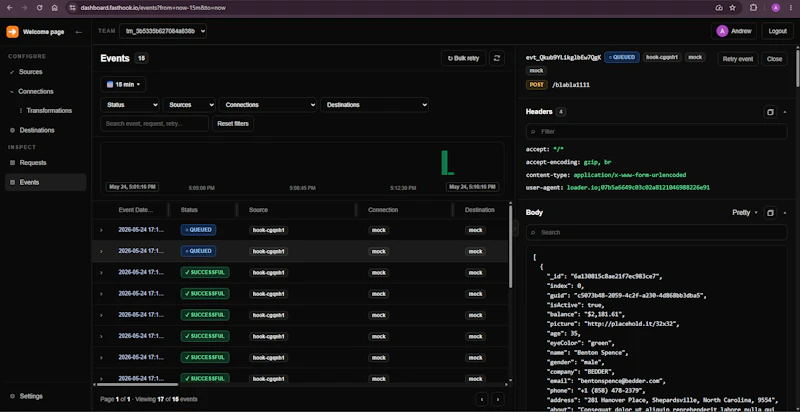Click the orange Fasthook logo icon
800x412 pixels.
(12, 32)
